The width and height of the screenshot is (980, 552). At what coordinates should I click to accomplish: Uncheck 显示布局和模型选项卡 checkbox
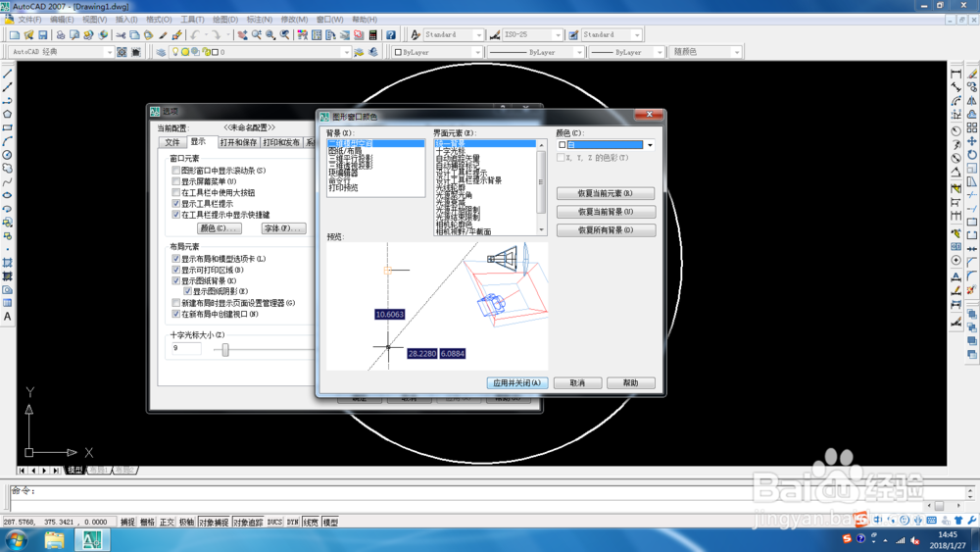click(175, 258)
